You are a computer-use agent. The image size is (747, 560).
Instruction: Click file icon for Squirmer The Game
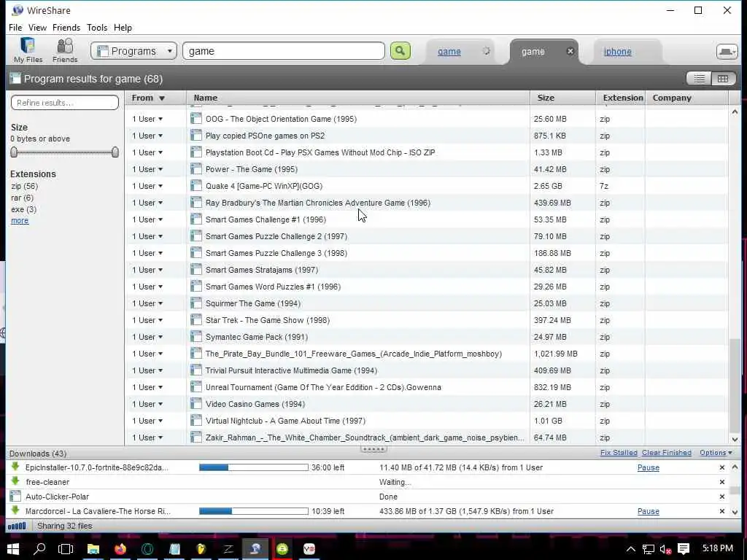pyautogui.click(x=196, y=303)
